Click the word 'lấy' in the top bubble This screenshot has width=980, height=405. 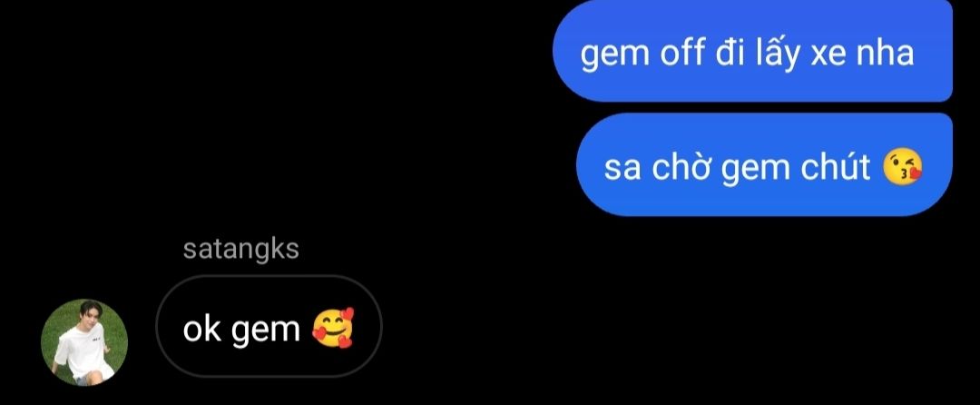click(x=772, y=54)
